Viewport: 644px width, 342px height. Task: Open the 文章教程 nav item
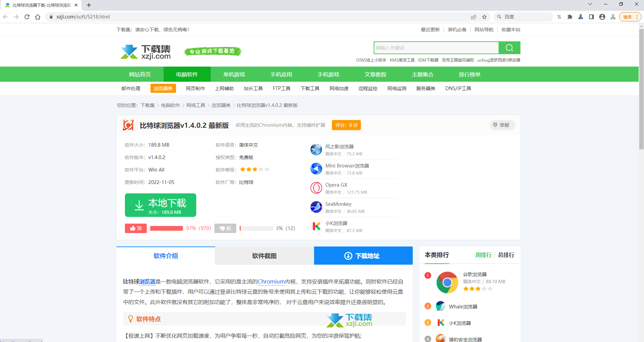click(x=376, y=74)
